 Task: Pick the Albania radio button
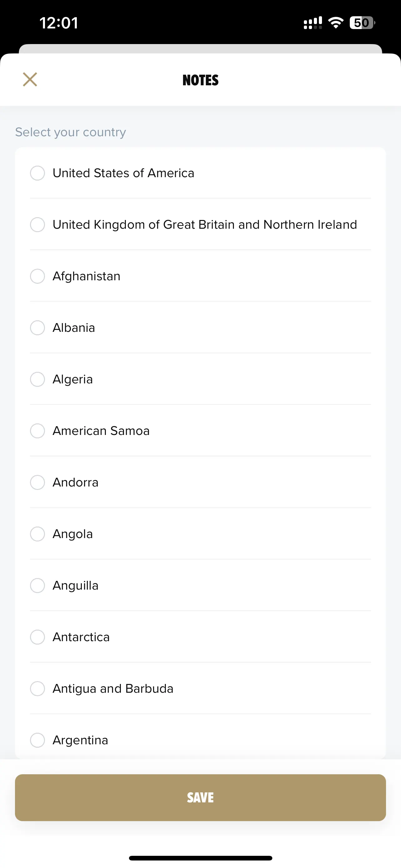click(37, 327)
